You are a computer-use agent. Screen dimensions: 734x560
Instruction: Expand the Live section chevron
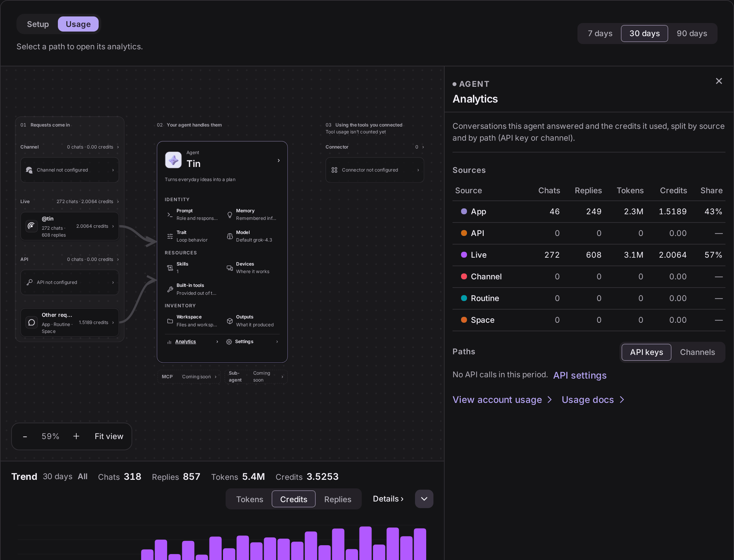(118, 202)
